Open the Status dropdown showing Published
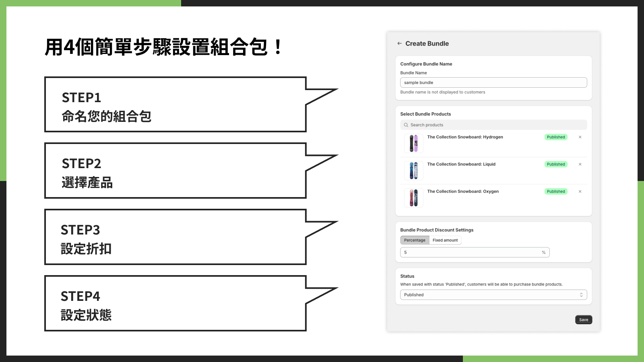Viewport: 644px width, 362px height. click(493, 295)
